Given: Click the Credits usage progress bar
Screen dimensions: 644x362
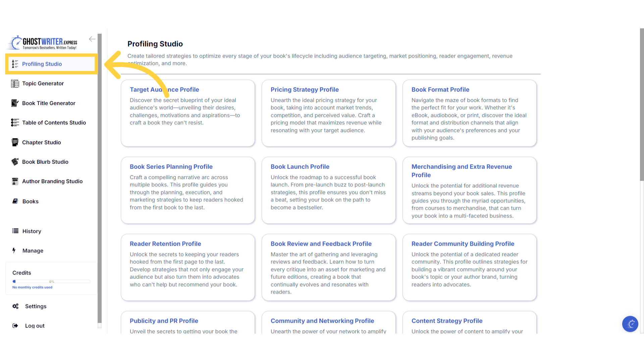Looking at the screenshot, I should click(x=51, y=282).
